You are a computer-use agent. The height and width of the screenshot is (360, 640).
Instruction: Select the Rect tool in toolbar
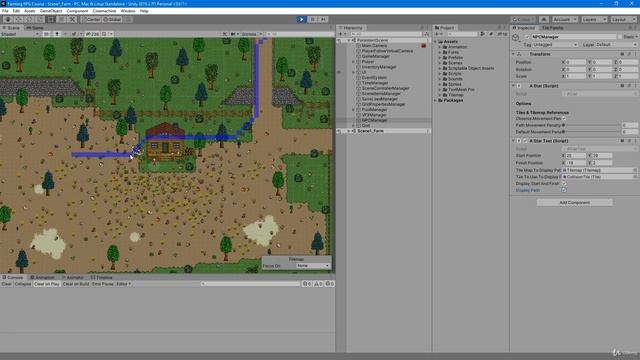(x=51, y=19)
